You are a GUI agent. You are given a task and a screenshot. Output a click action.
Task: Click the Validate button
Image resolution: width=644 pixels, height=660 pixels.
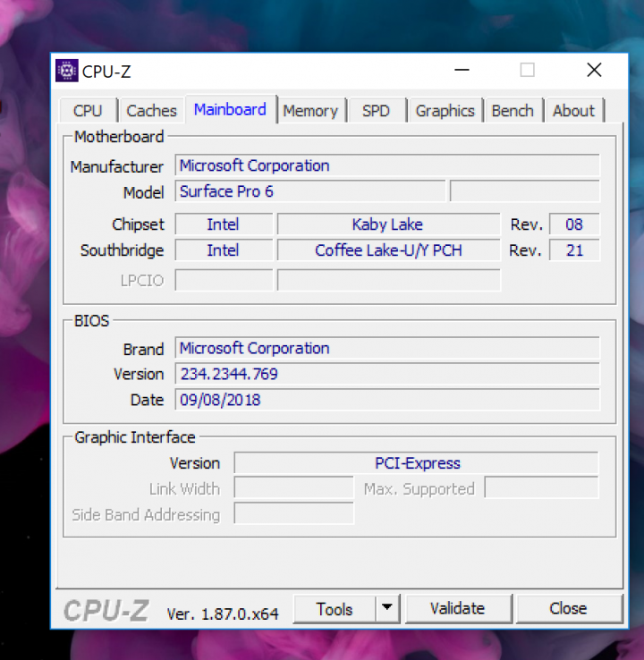click(458, 609)
